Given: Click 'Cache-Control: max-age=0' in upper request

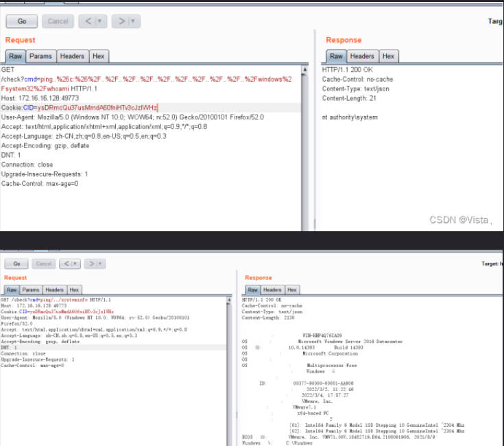Looking at the screenshot, I should 40,184.
